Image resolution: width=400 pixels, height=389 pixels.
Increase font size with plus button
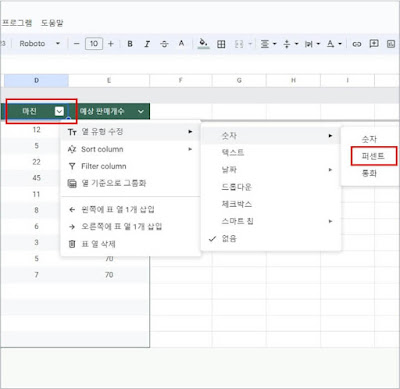pos(111,44)
